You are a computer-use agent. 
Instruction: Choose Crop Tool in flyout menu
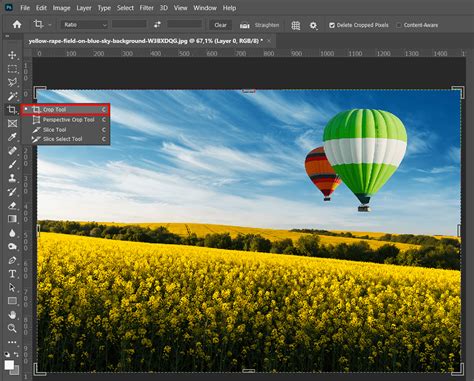click(x=65, y=109)
